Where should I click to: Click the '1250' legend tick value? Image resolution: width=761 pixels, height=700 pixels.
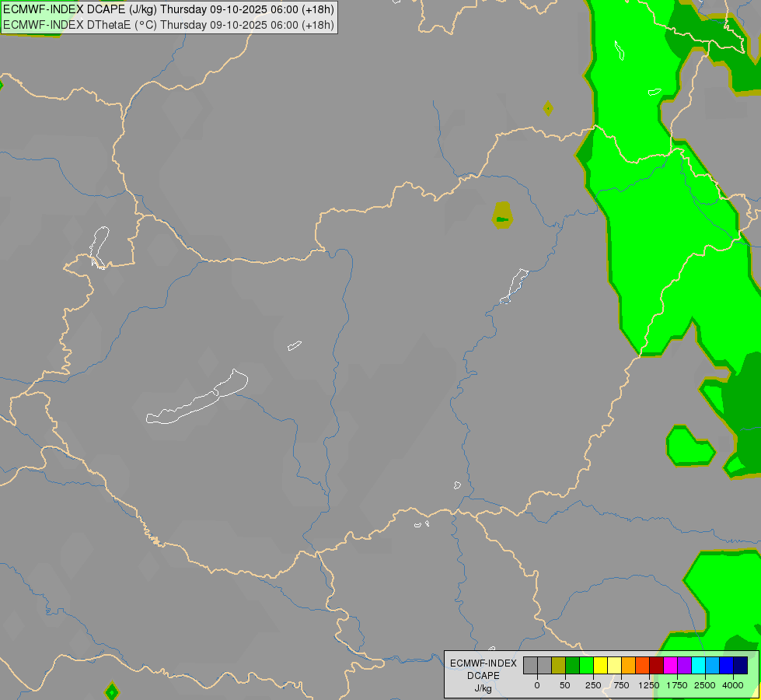point(649,685)
